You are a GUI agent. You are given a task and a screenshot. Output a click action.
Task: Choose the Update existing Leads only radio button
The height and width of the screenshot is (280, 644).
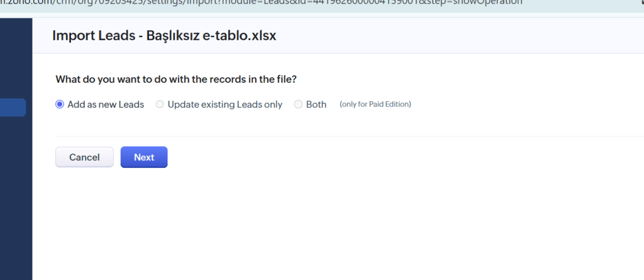[160, 104]
